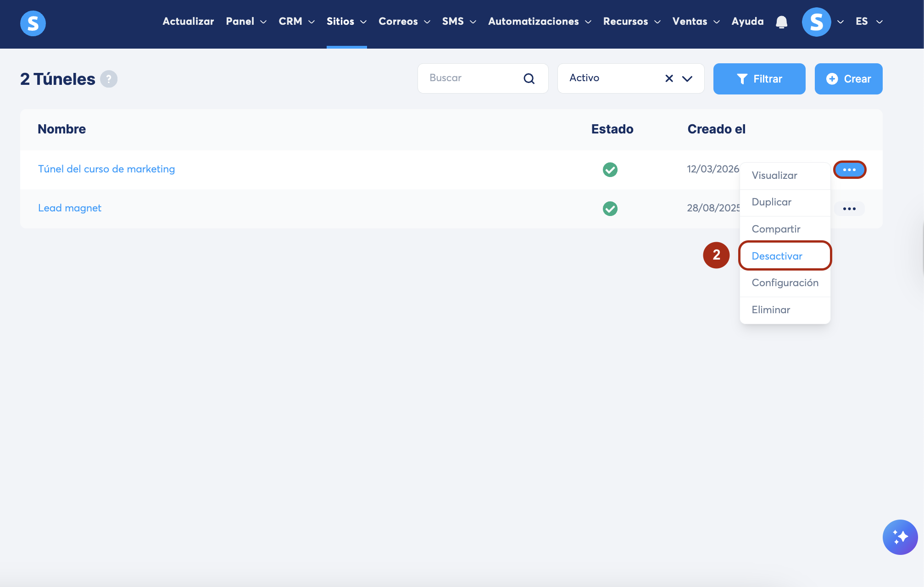Click the systeme.io logo icon
Viewport: 924px width, 587px height.
(33, 23)
